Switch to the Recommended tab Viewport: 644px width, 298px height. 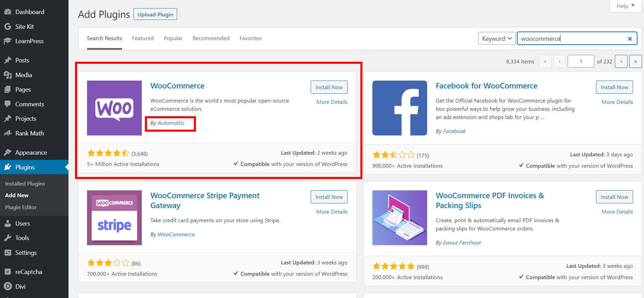tap(211, 38)
